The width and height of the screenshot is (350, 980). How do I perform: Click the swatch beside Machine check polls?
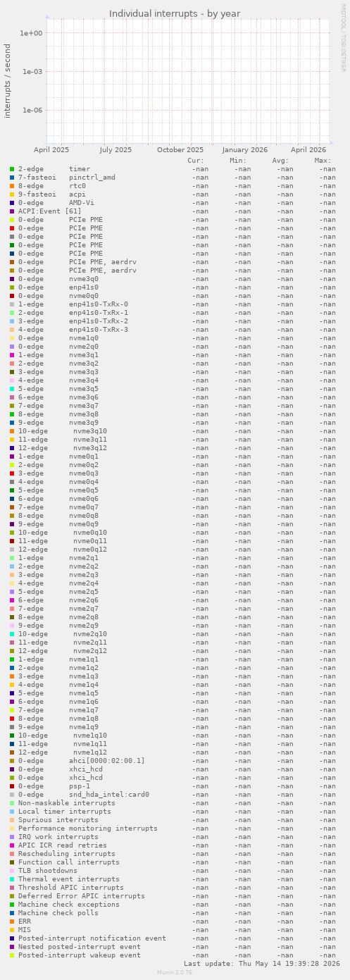12,913
